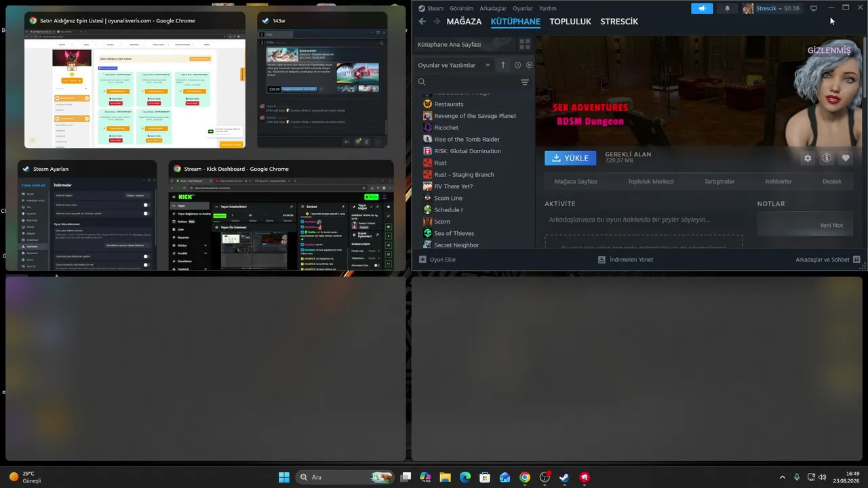
Task: Click the library search field
Action: 468,82
